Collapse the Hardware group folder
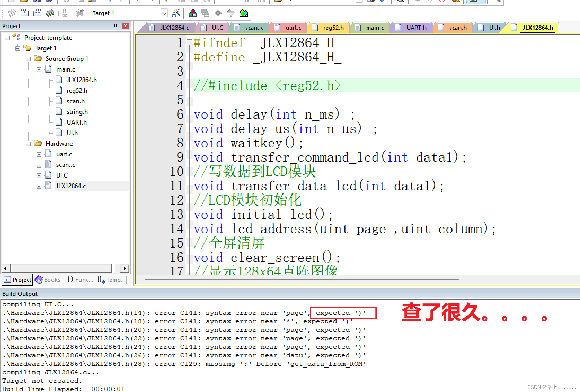Viewport: 580px width, 392px height. [28, 144]
